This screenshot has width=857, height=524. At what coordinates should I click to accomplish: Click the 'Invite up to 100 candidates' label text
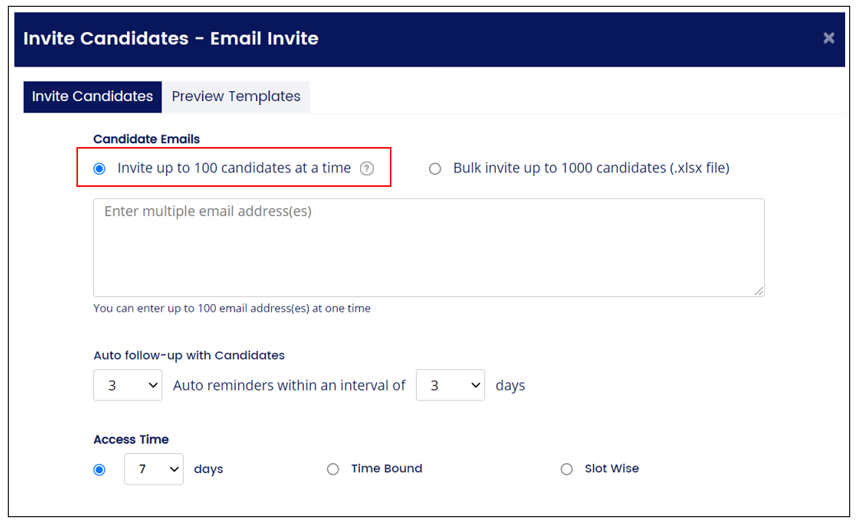pyautogui.click(x=234, y=168)
